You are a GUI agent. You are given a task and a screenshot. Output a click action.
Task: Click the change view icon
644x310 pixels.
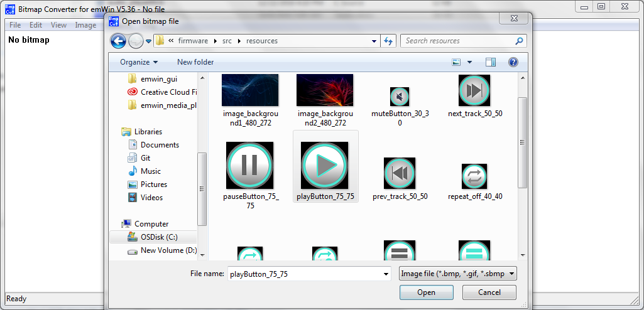click(456, 62)
